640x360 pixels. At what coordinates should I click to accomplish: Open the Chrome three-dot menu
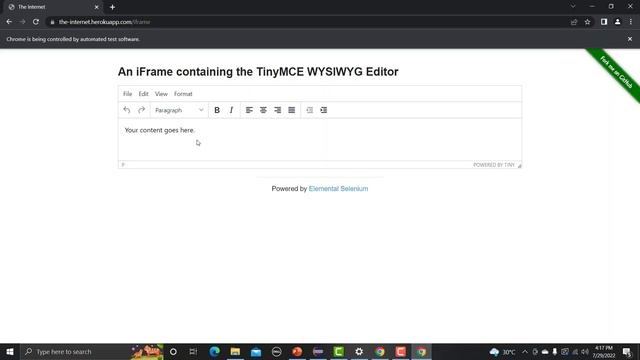(x=631, y=22)
